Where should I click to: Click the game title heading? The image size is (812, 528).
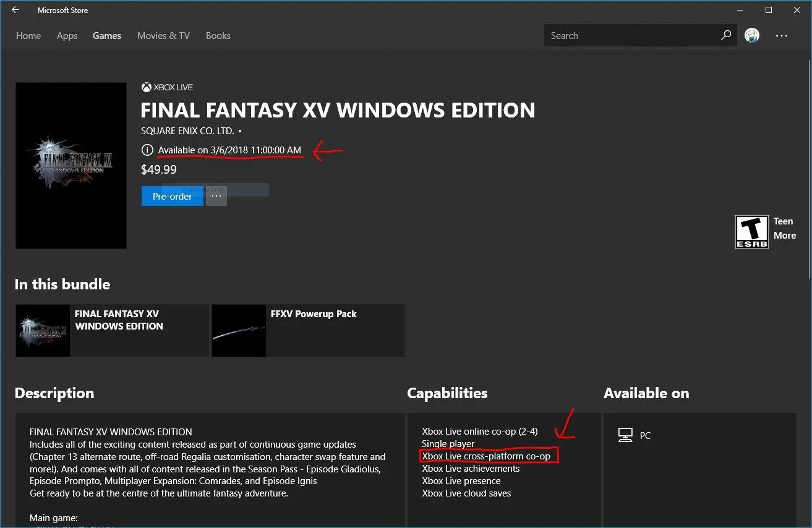point(338,111)
